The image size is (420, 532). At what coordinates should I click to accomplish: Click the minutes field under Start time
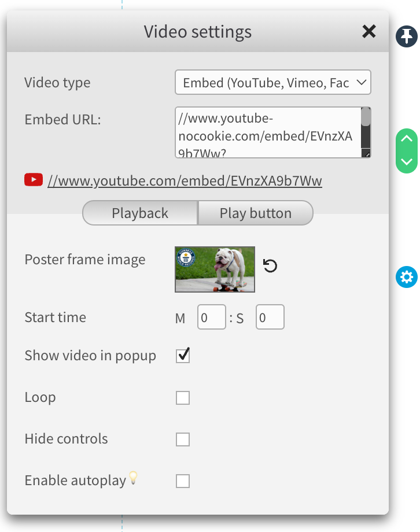pyautogui.click(x=211, y=317)
